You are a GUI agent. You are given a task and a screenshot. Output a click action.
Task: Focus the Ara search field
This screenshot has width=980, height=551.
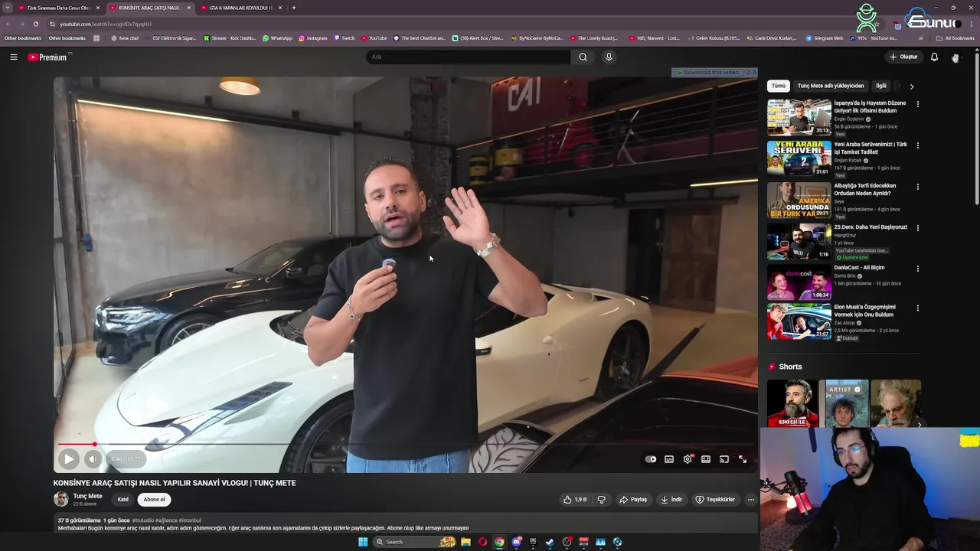pos(469,57)
